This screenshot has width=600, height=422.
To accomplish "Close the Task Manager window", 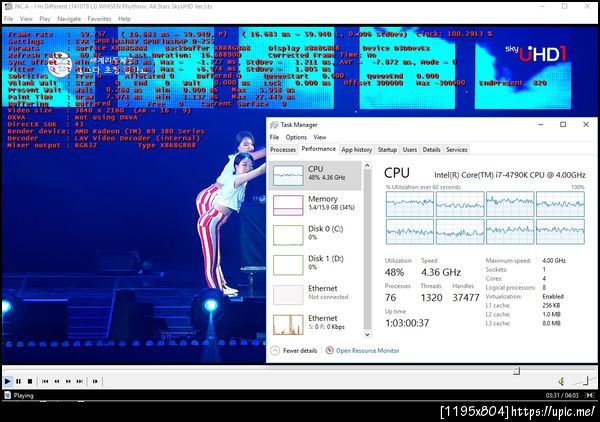I will [586, 125].
